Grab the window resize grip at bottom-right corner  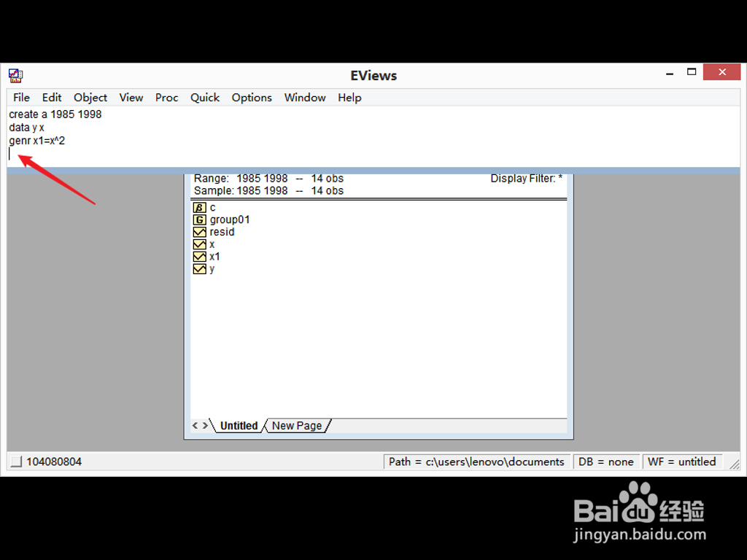[x=734, y=464]
